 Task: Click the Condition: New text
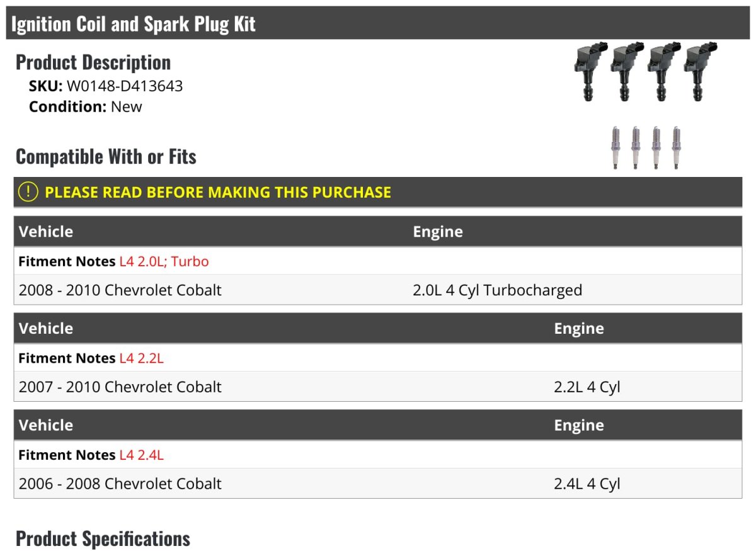86,106
